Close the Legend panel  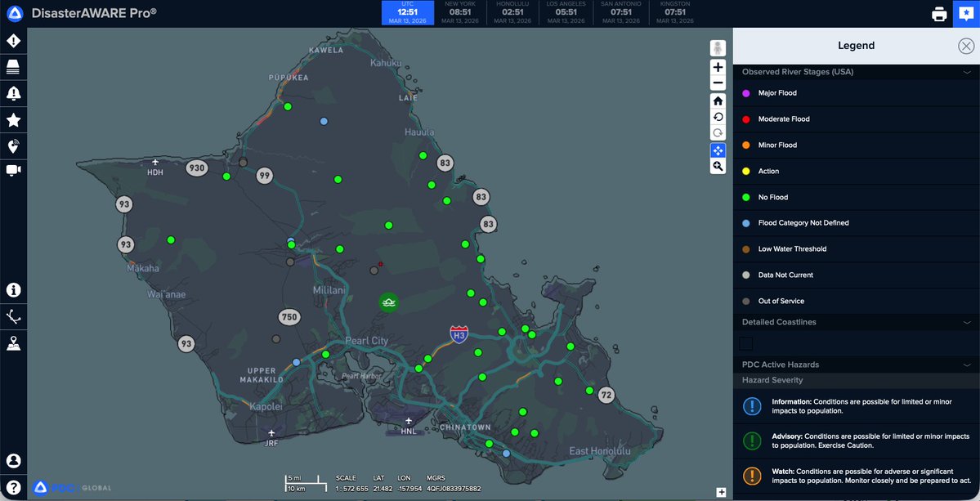click(x=965, y=46)
